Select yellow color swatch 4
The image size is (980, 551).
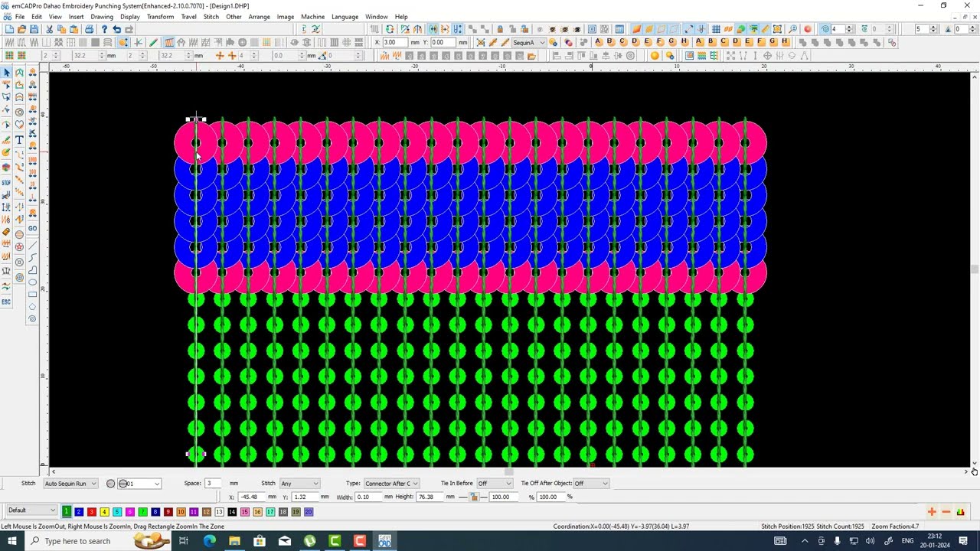[104, 512]
